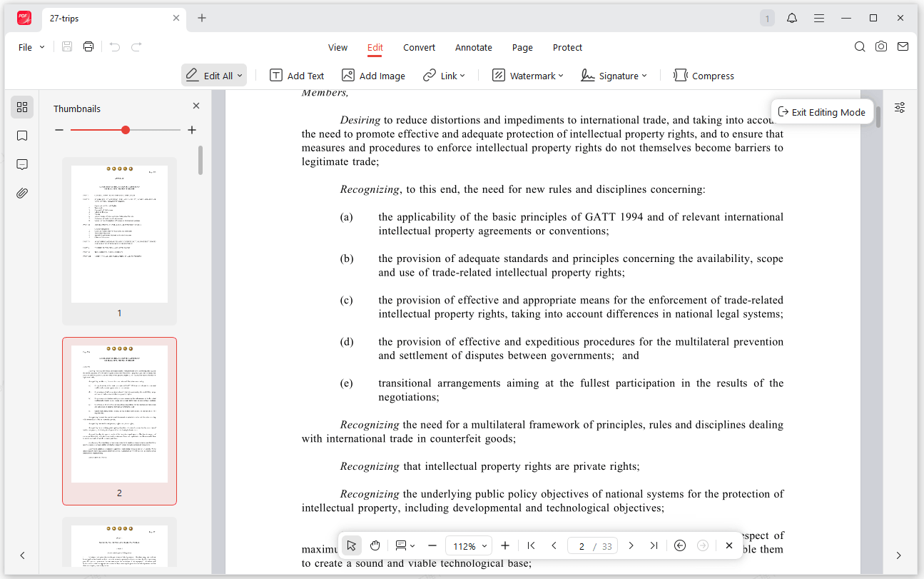Switch to the Annotate tab

[474, 47]
